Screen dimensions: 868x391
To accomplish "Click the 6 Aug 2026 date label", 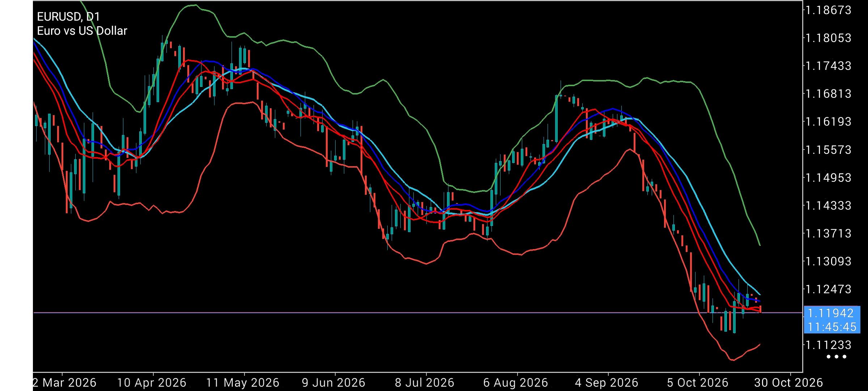I will click(516, 383).
